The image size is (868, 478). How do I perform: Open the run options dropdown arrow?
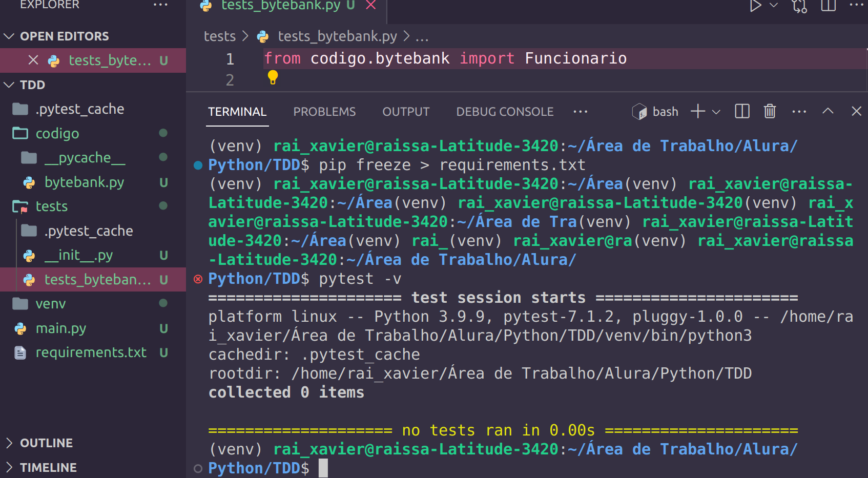pyautogui.click(x=774, y=5)
